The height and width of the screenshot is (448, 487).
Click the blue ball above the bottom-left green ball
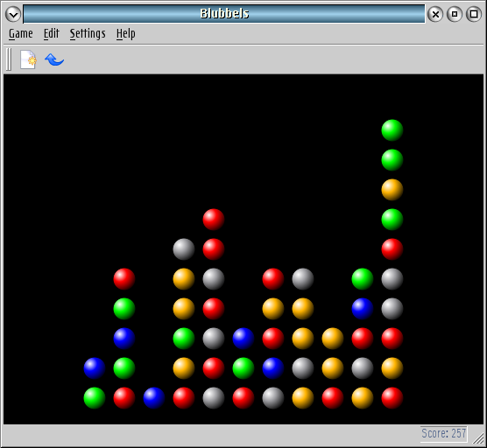[x=95, y=368]
